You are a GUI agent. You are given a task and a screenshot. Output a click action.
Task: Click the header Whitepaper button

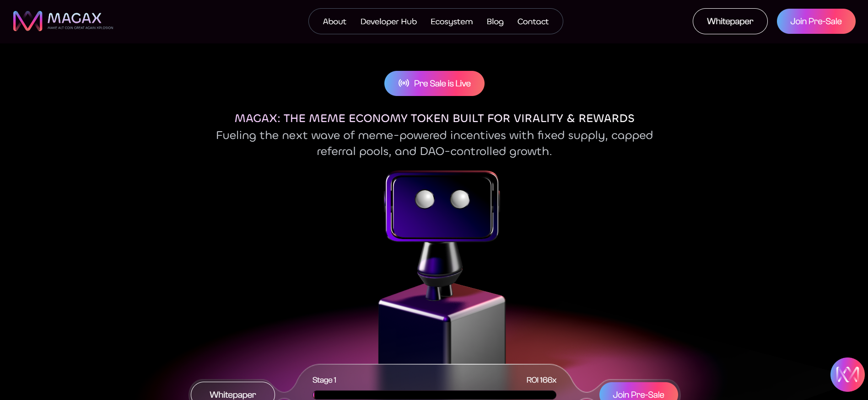tap(730, 21)
